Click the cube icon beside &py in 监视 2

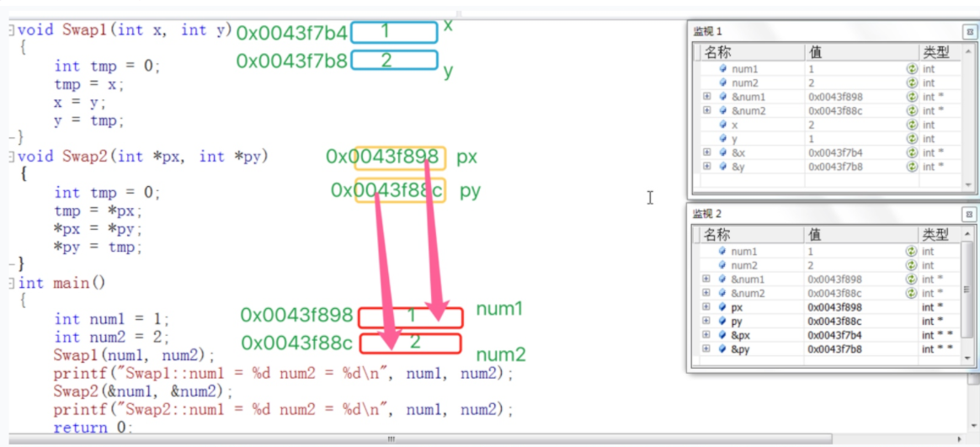pyautogui.click(x=724, y=349)
